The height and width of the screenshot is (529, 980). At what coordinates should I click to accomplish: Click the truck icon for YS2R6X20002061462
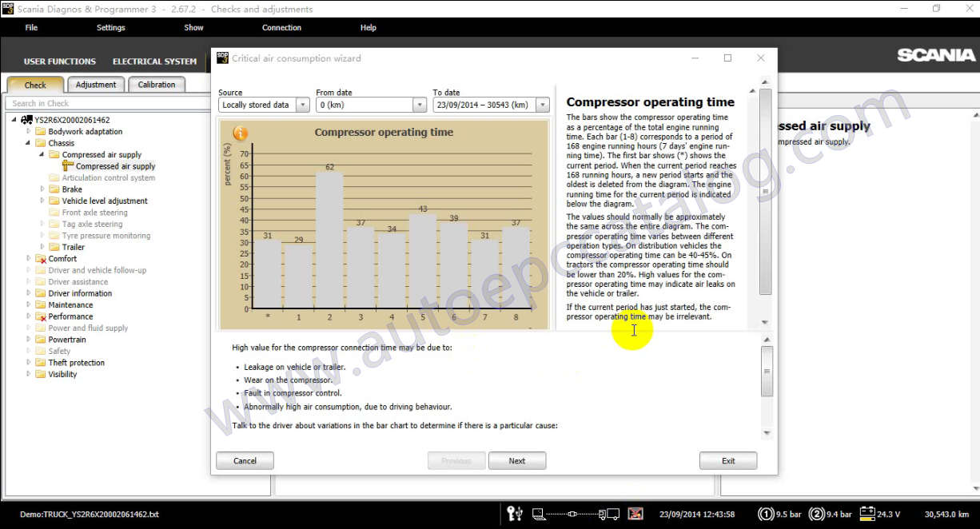click(27, 120)
